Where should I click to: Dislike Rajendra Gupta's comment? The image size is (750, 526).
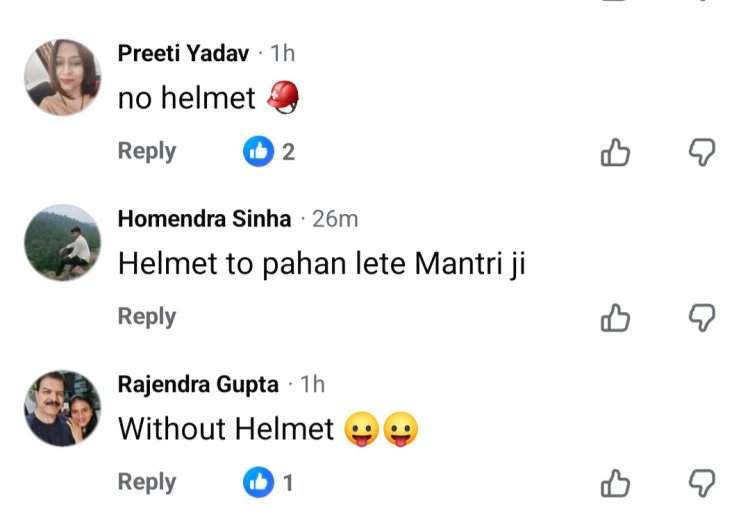703,483
